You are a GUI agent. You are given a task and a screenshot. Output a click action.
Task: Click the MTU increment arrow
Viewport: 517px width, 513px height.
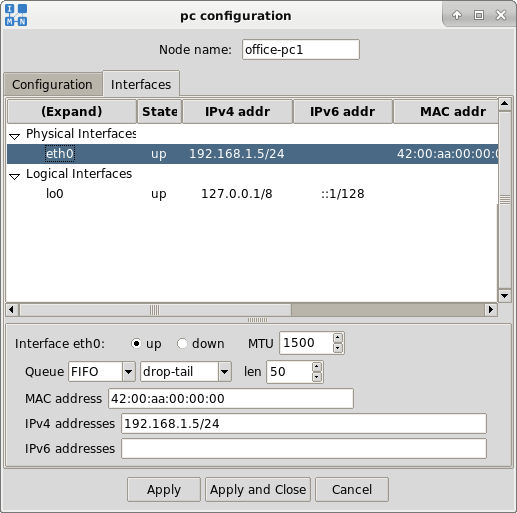(x=338, y=338)
